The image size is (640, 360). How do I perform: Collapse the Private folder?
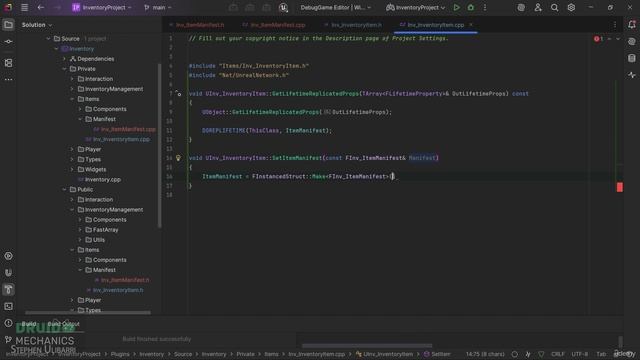click(64, 69)
